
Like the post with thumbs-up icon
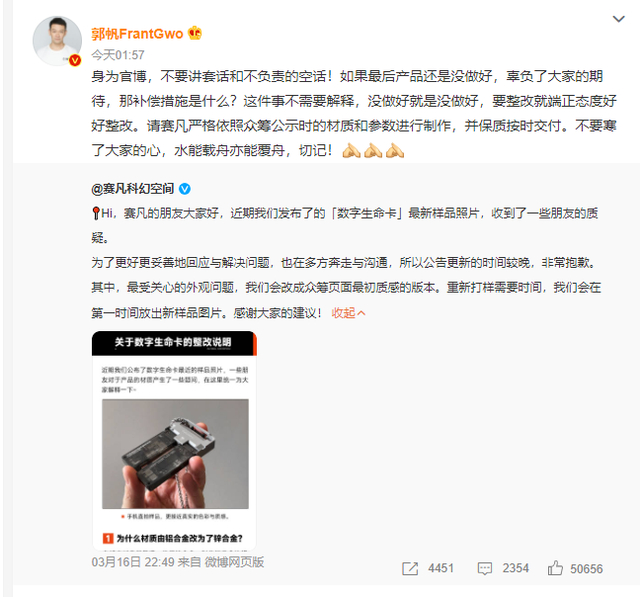click(555, 568)
